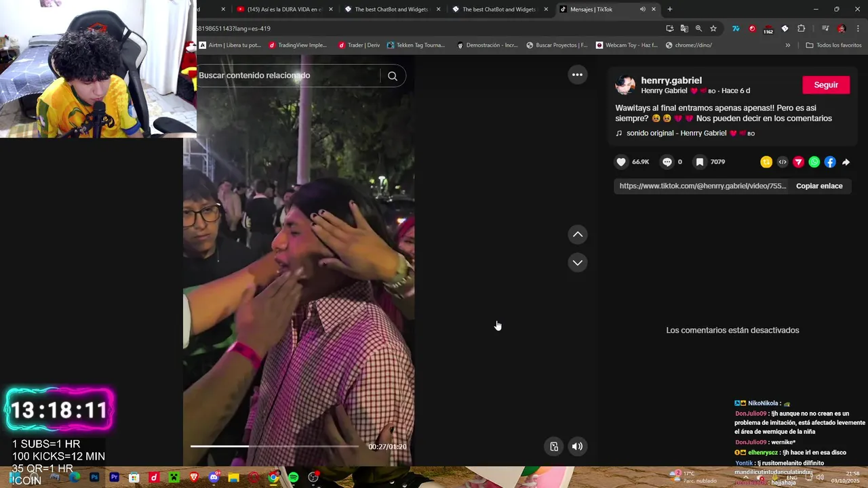Open more share options arrow
Screen dimensions: 868x488
pyautogui.click(x=846, y=162)
